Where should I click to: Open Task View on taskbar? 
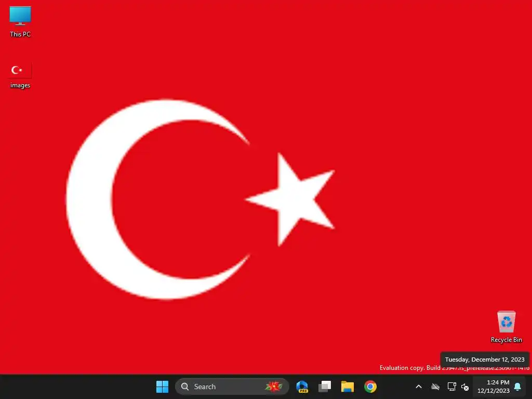[x=325, y=387]
